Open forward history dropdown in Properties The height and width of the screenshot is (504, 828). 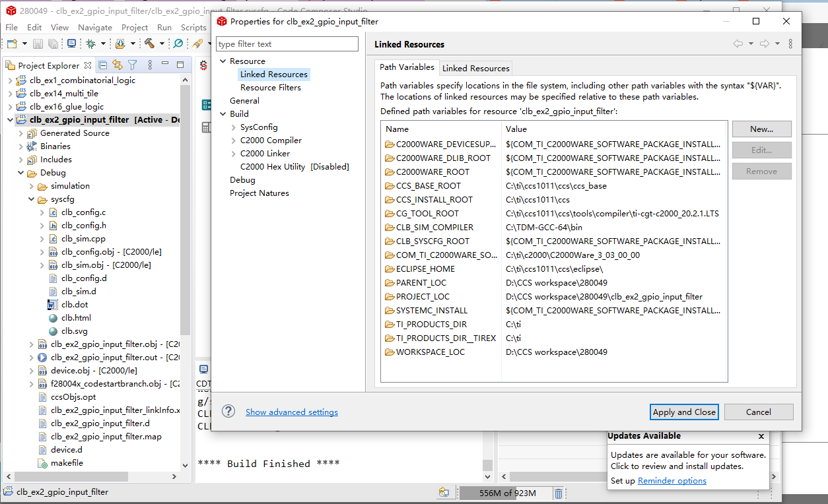coord(777,44)
